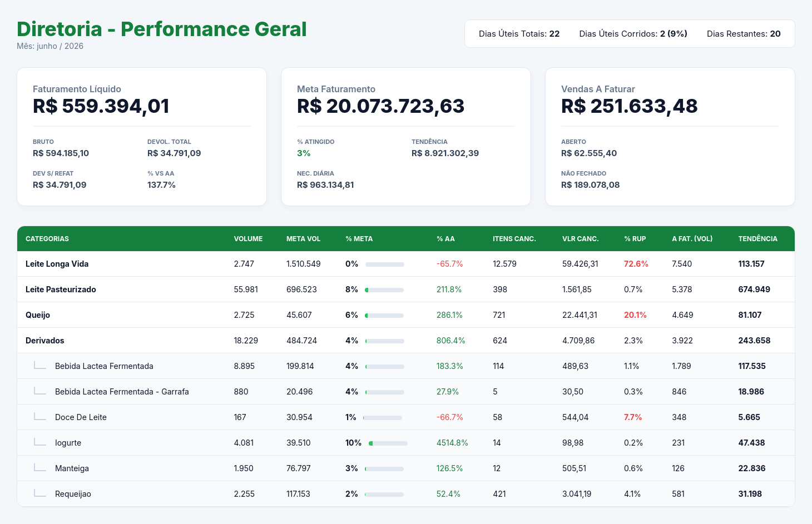The image size is (812, 524).
Task: Sort by the TENDÊNCIA column header
Action: point(757,239)
